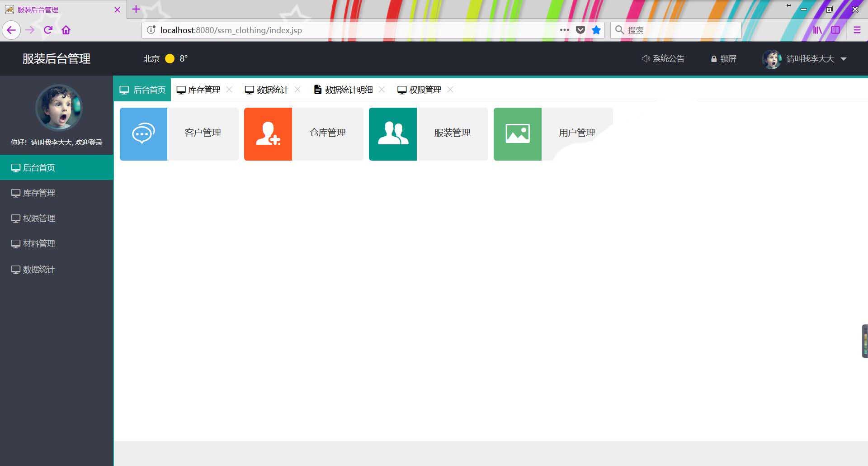Open the Firefox hamburger menu

click(x=857, y=30)
